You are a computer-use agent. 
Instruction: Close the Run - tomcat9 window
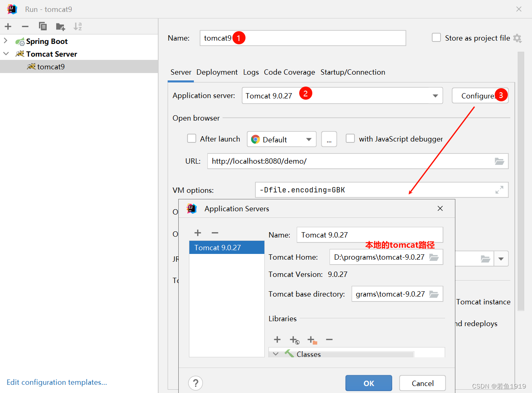coord(519,9)
